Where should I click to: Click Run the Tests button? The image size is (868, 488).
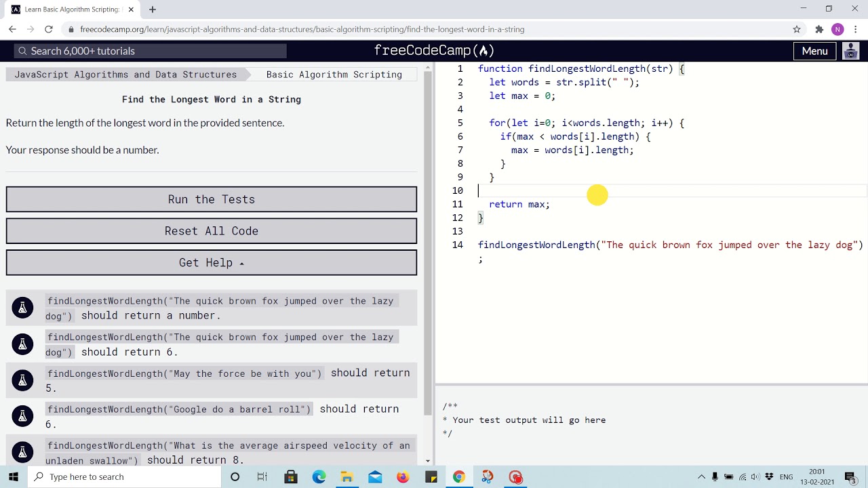pos(212,199)
